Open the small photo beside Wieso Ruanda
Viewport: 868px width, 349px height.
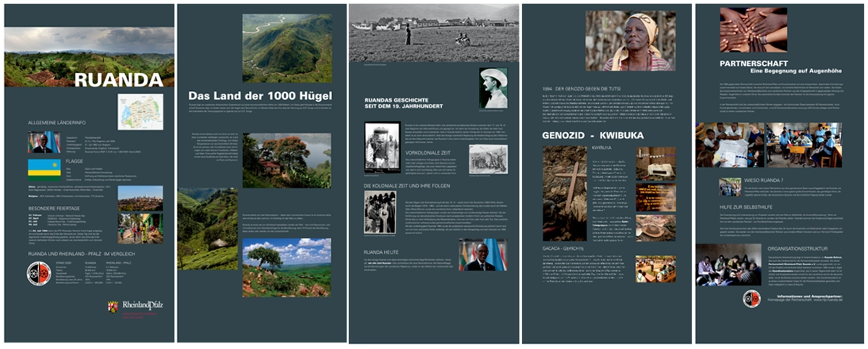[729, 187]
